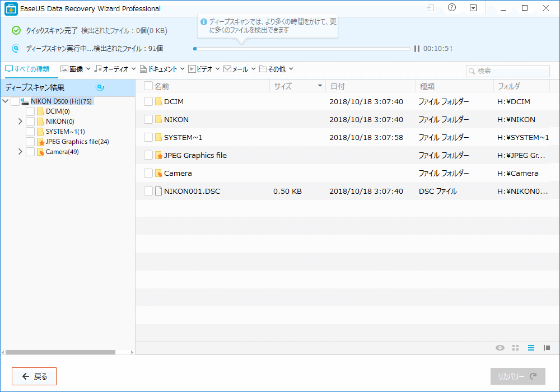Switch to large thumbnail grid view
Image resolution: width=560 pixels, height=392 pixels.
(515, 348)
